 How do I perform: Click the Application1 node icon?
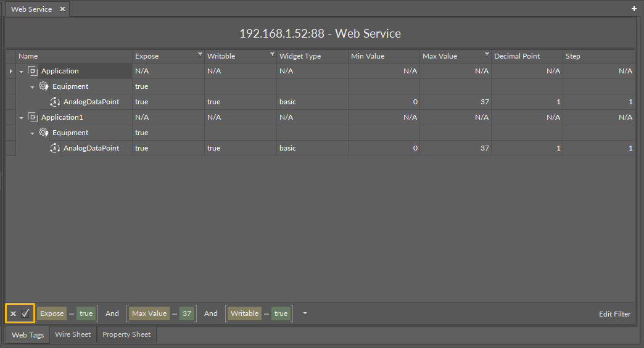[x=33, y=117]
